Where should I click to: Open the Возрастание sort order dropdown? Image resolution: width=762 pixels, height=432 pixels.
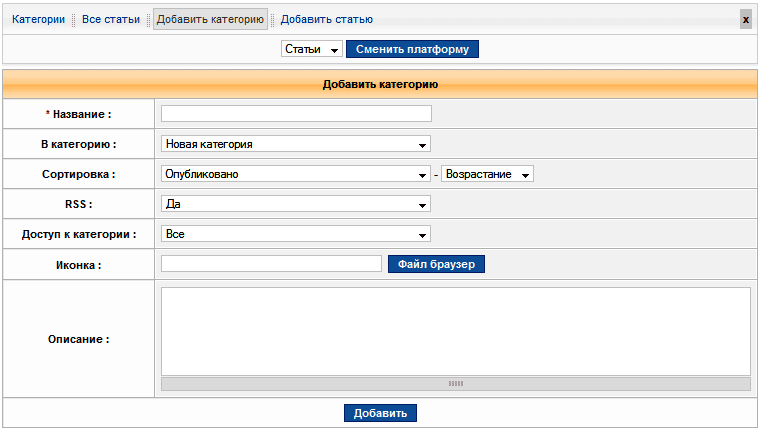pyautogui.click(x=487, y=174)
